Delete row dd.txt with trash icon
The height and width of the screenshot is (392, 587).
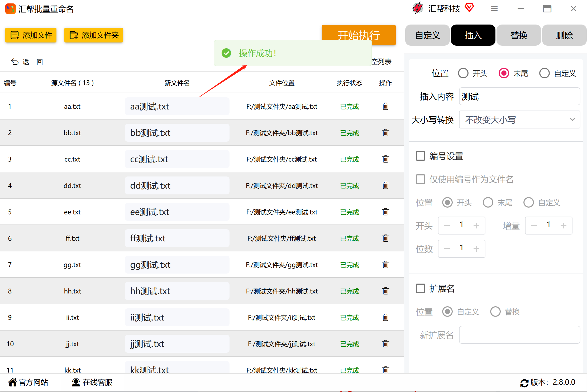pyautogui.click(x=385, y=185)
